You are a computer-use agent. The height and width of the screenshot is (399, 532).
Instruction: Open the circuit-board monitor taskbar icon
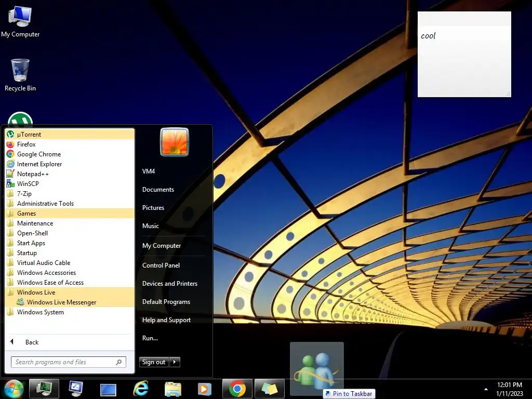click(x=44, y=389)
